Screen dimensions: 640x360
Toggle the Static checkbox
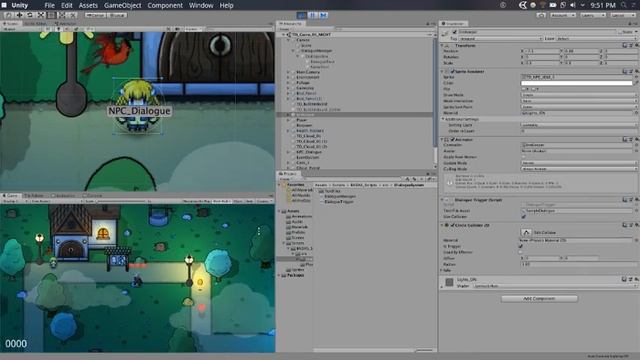point(621,32)
